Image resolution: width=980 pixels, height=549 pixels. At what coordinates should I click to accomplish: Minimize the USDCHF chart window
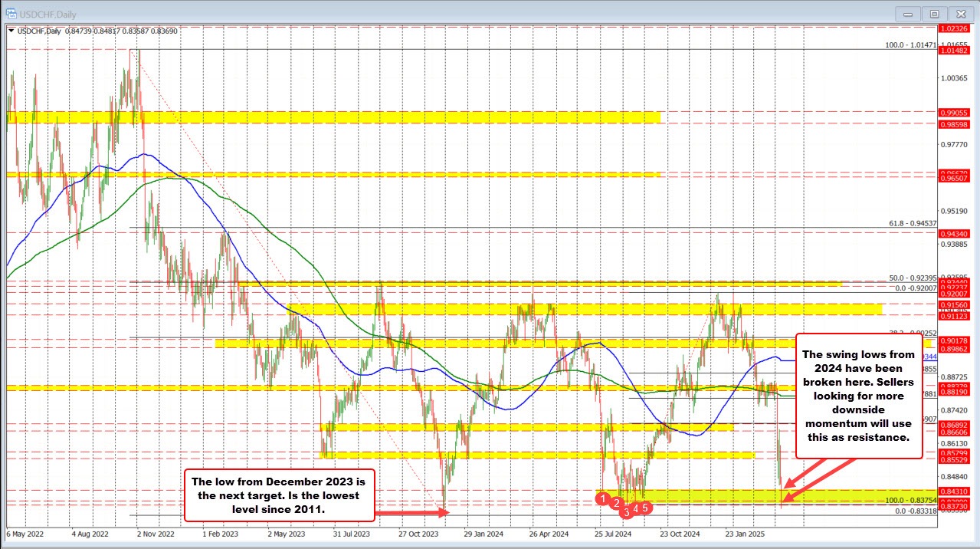[x=906, y=13]
